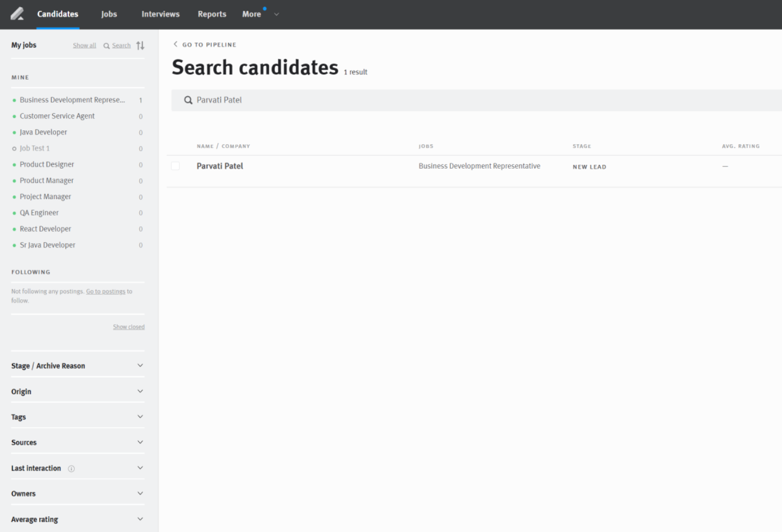Viewport: 782px width, 532px height.
Task: Click the sort jobs icon
Action: (140, 46)
